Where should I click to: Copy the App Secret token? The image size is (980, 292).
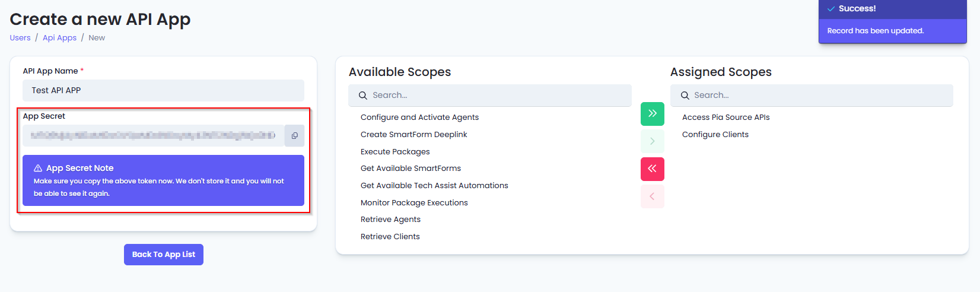[294, 135]
